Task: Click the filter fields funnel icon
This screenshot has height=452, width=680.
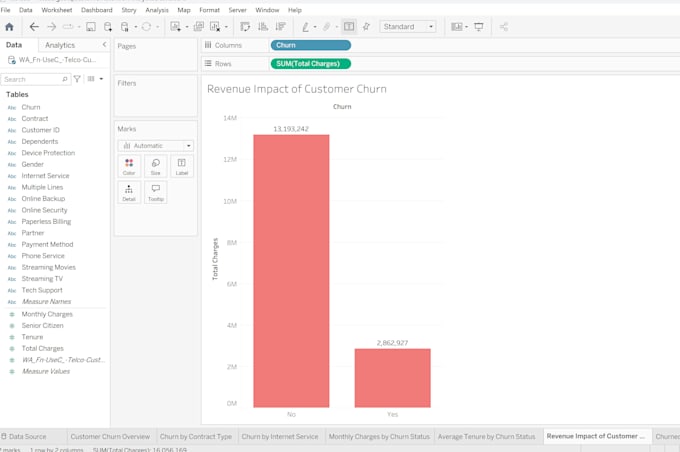Action: click(77, 79)
